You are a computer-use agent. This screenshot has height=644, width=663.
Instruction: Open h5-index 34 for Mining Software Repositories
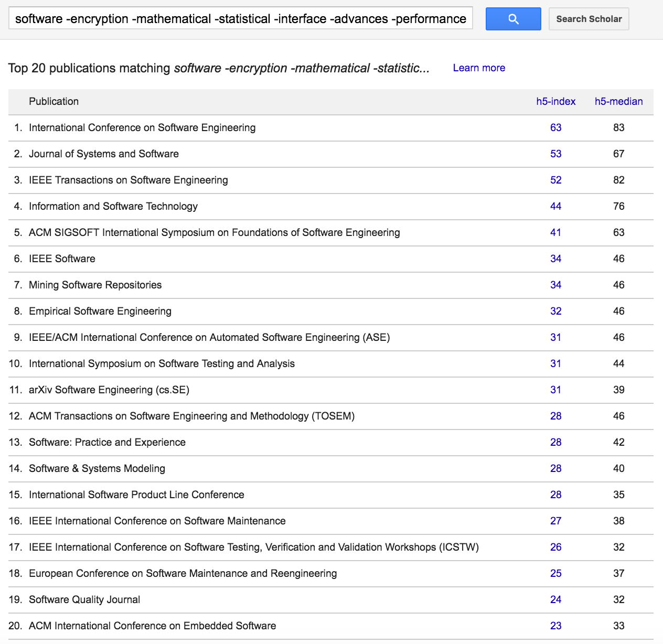555,285
